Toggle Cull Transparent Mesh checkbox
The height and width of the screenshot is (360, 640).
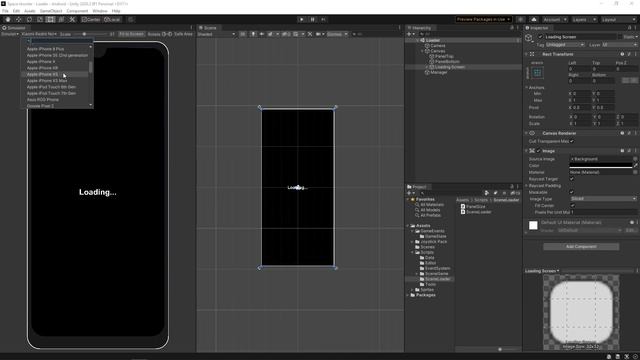pyautogui.click(x=572, y=141)
